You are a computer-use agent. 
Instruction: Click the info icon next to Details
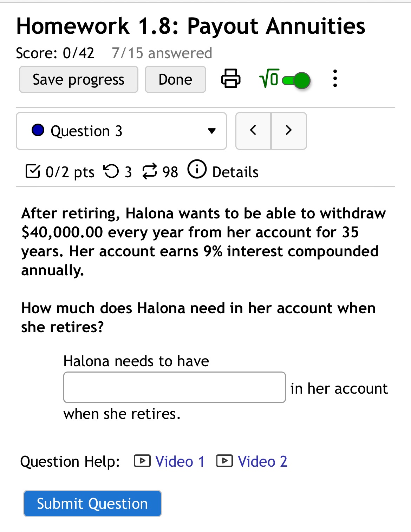[x=197, y=171]
